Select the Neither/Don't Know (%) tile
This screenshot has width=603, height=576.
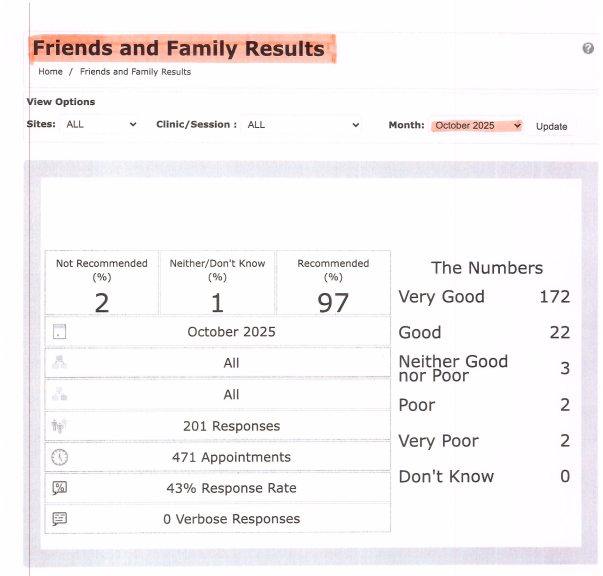click(x=217, y=283)
